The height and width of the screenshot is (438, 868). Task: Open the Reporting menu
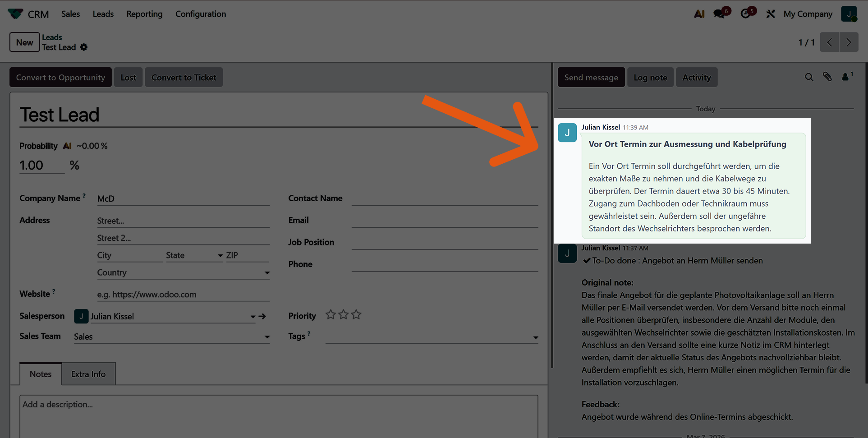pos(144,14)
